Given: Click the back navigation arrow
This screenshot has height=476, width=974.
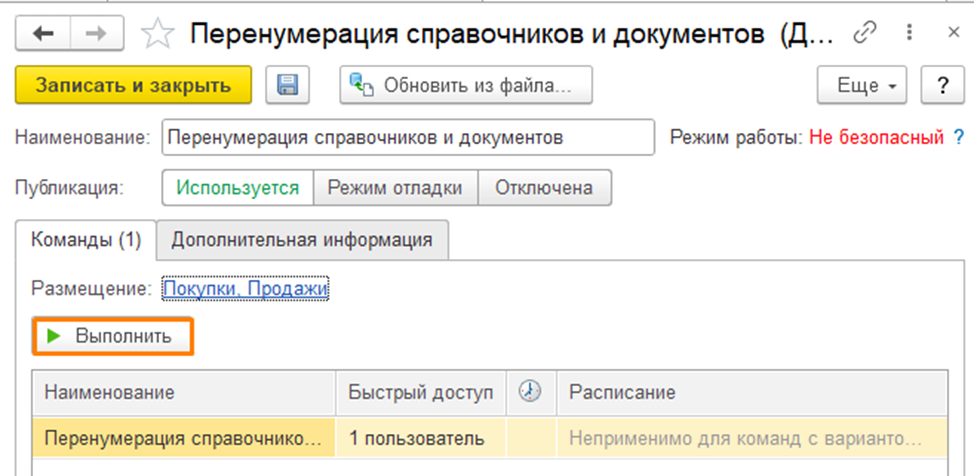Looking at the screenshot, I should tap(45, 34).
